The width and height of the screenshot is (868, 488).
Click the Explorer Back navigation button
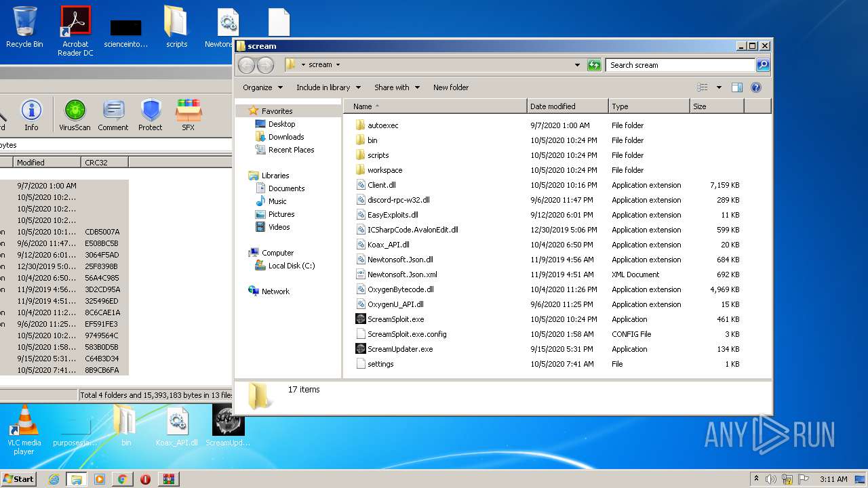click(246, 65)
